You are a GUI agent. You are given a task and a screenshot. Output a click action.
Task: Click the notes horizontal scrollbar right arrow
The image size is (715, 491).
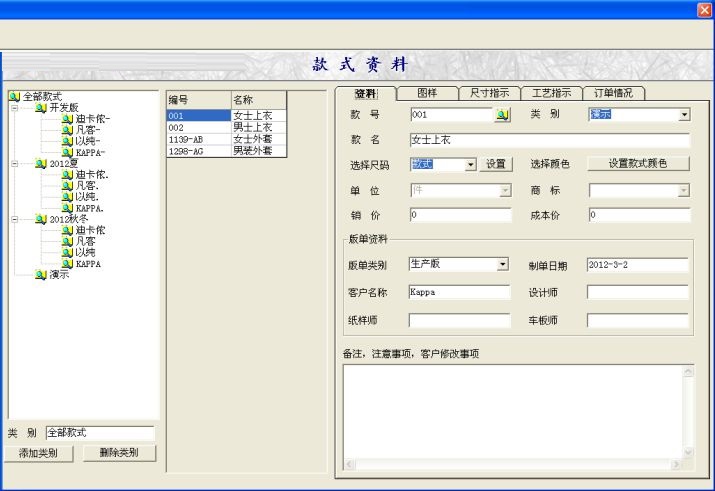[677, 465]
